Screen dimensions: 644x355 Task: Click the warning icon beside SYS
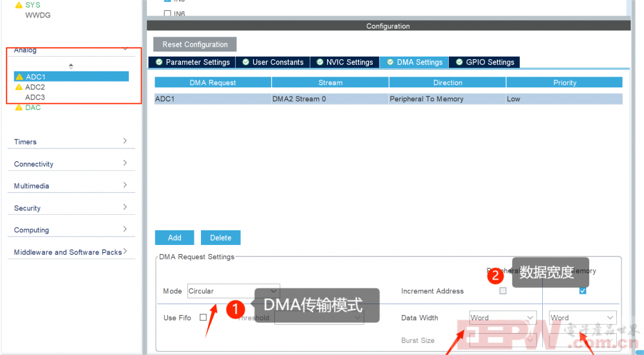(19, 5)
